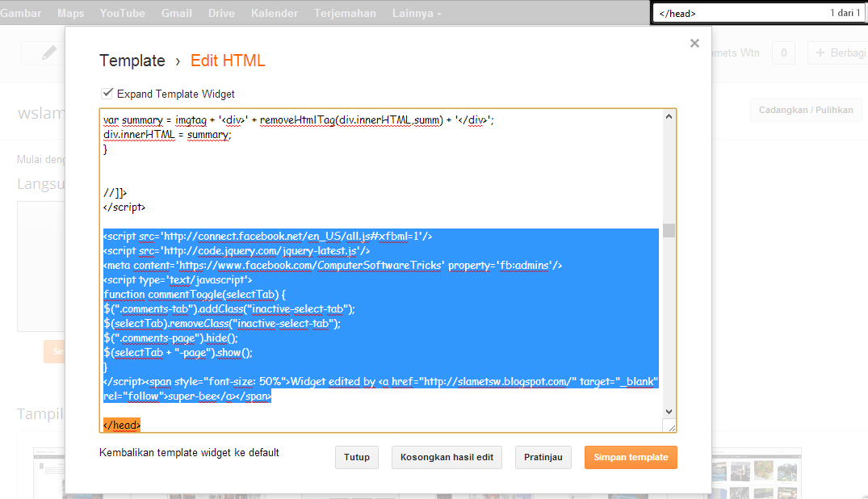Open Gambar in top navigation bar
The width and height of the screenshot is (868, 499).
[20, 13]
